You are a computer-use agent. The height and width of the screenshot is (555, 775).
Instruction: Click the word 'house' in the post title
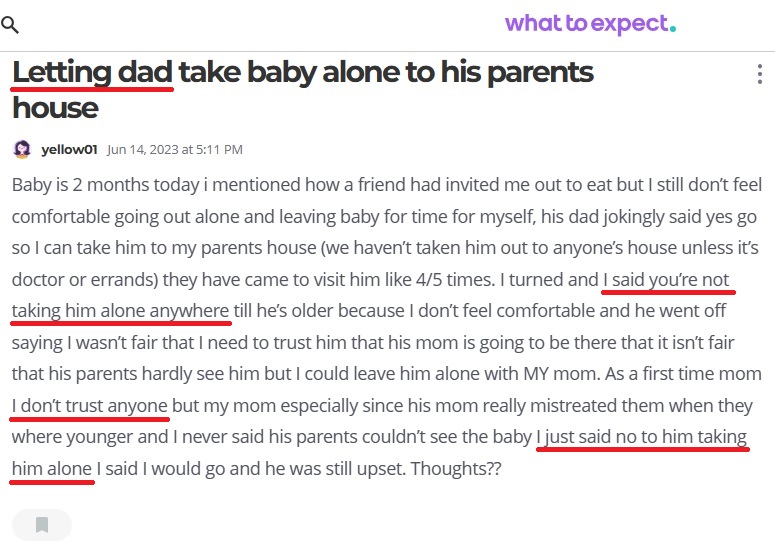pyautogui.click(x=54, y=107)
